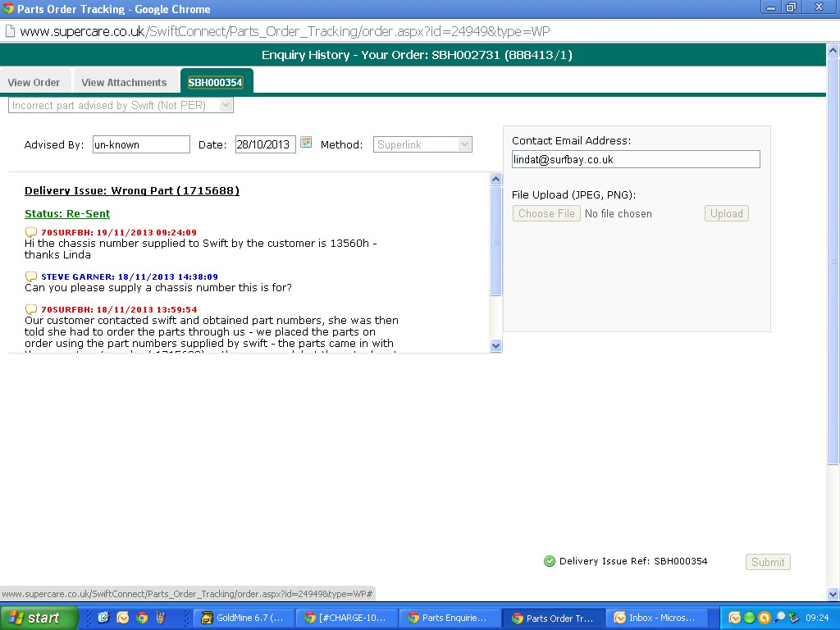The width and height of the screenshot is (840, 630).
Task: Click the Upload button
Action: tap(727, 213)
